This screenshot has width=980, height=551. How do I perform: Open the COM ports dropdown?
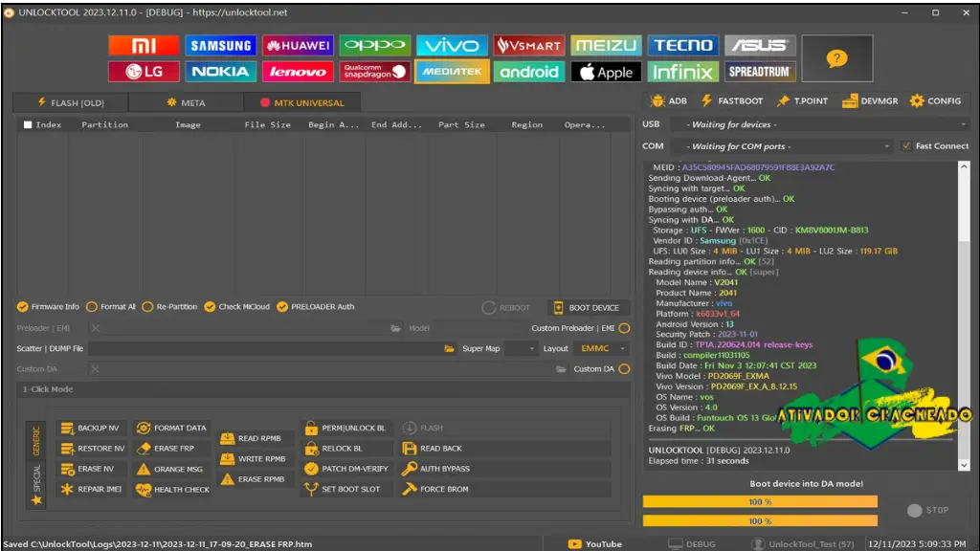tap(783, 146)
